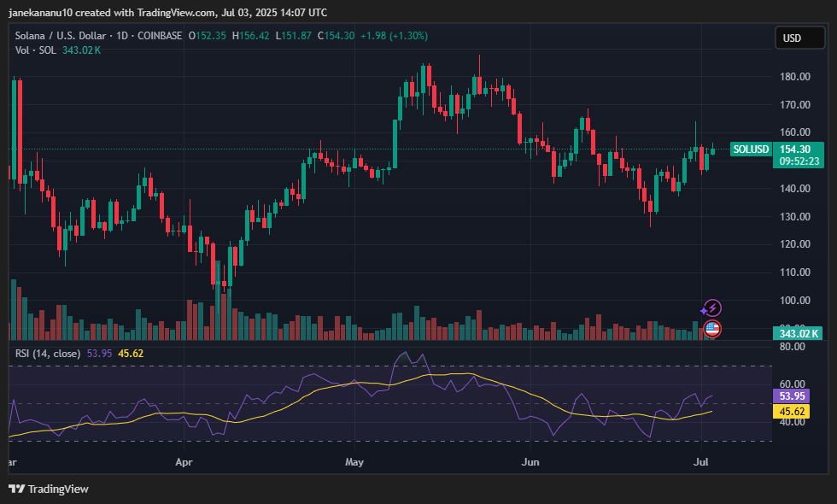Click the 343.02 K volume axis label
This screenshot has height=504, width=837.
pos(798,333)
